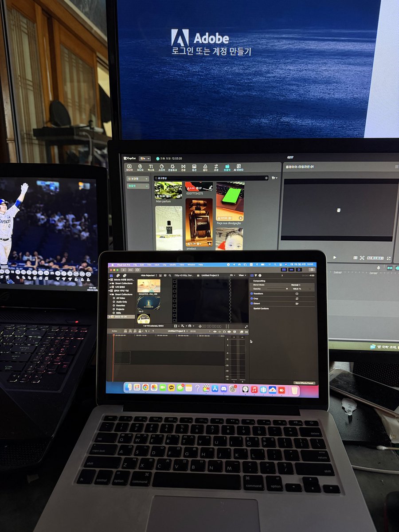
Task: Toggle the Crop checkbox in inspector
Action: (x=251, y=299)
